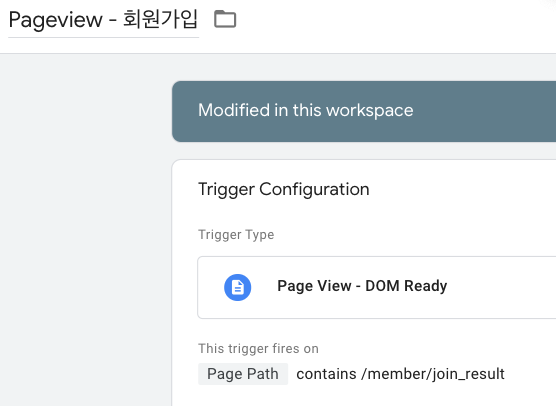Click the word Pageview in the title
Screen dimensions: 556x406
coord(55,20)
